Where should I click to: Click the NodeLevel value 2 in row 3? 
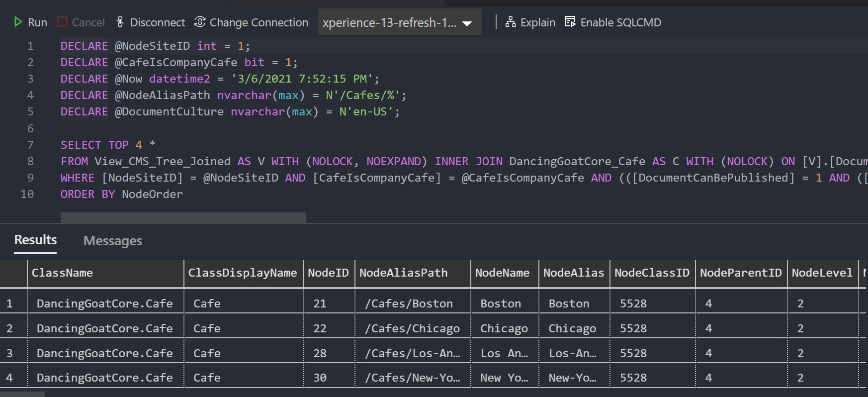tap(823, 353)
